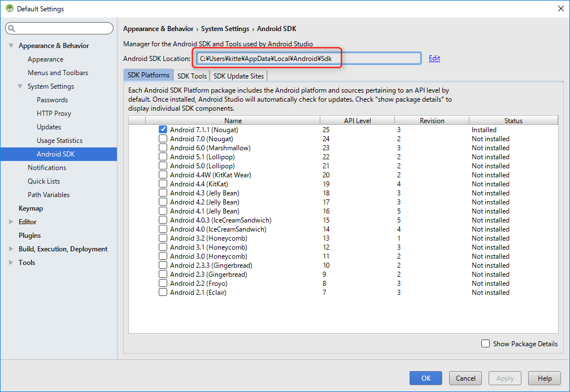Click 'Installed' status for Android 7.1.1

(484, 130)
